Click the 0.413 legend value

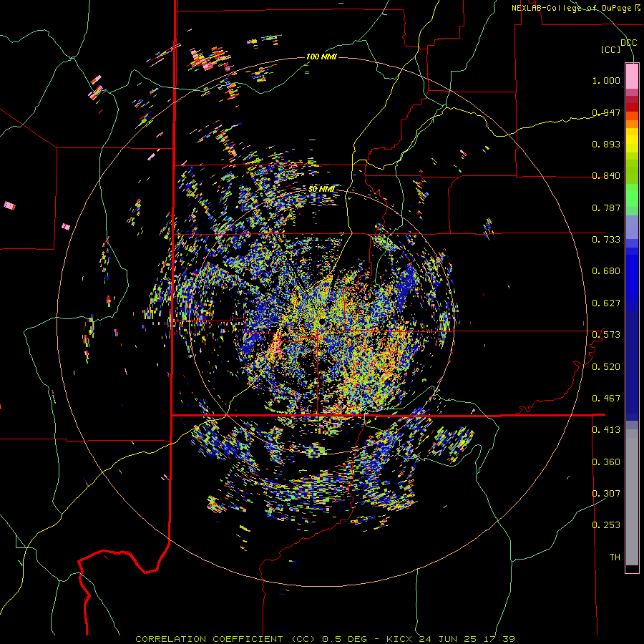pyautogui.click(x=606, y=430)
